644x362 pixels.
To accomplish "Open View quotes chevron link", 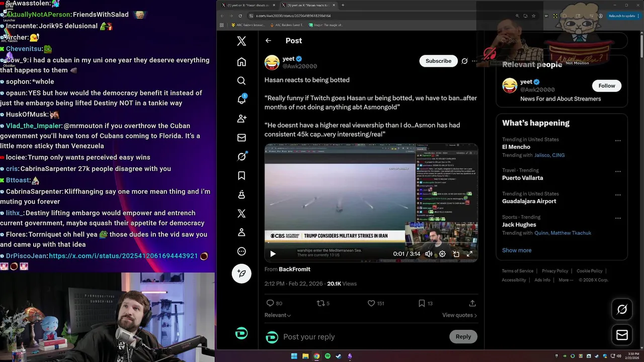I will [459, 315].
